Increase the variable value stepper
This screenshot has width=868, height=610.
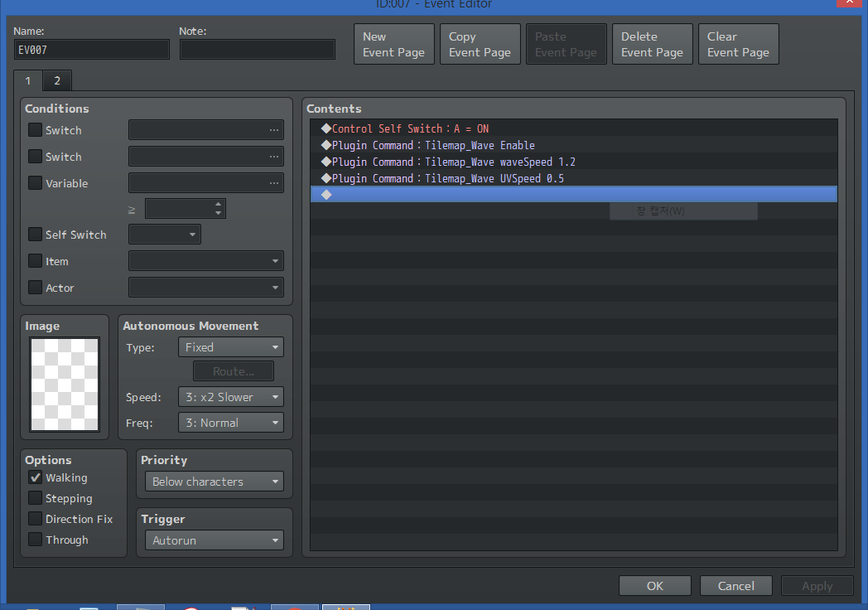[x=218, y=204]
